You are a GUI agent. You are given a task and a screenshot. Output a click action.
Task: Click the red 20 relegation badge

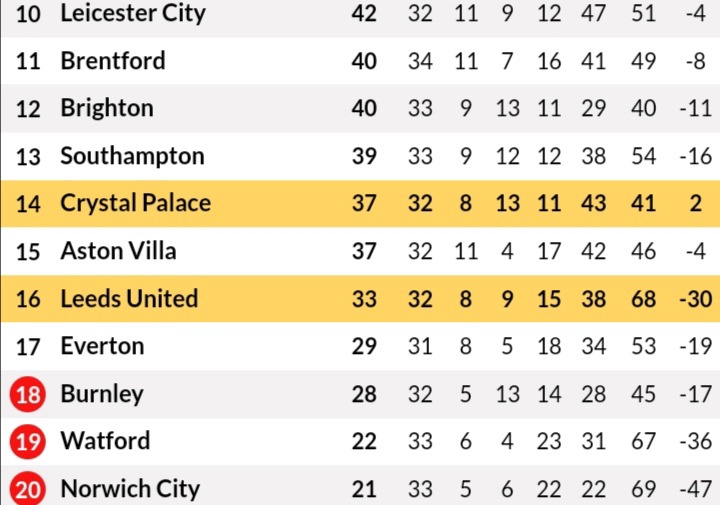coord(28,488)
